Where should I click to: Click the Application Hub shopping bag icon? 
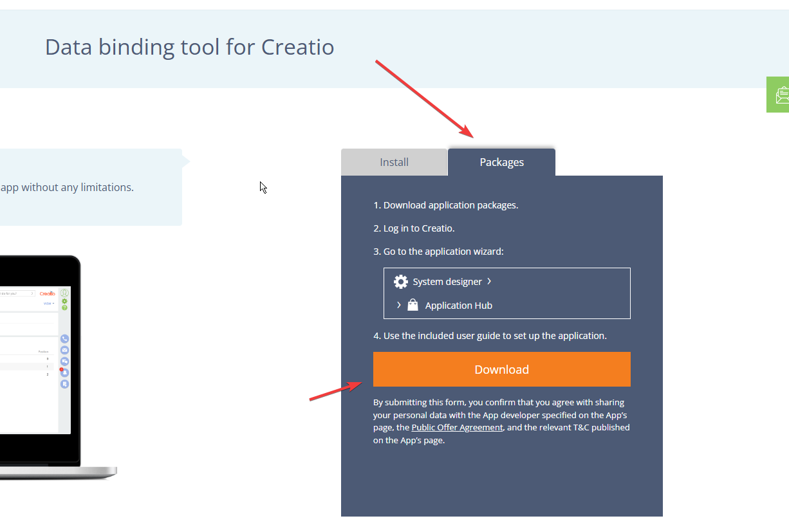[x=413, y=305]
